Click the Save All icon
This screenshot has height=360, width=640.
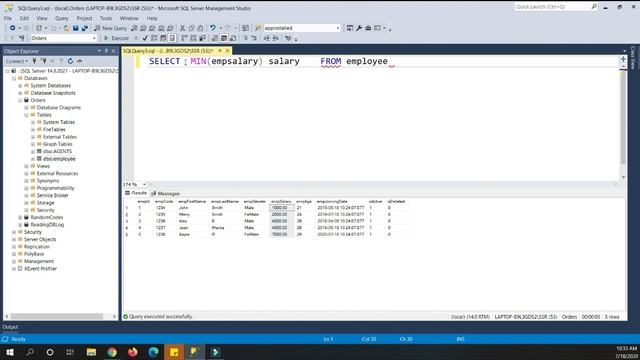[85, 28]
